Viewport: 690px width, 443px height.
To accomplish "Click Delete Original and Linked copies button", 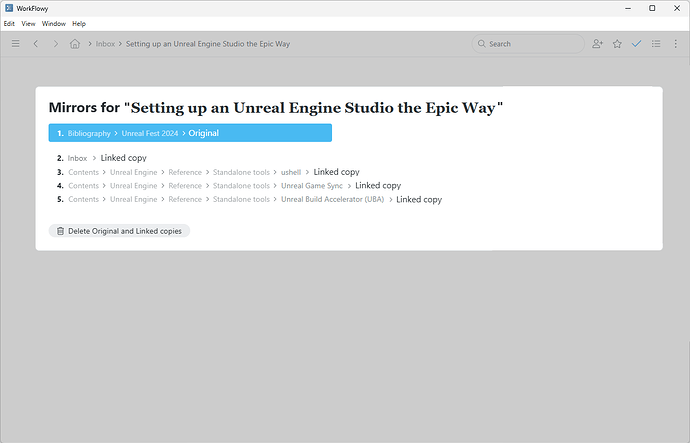I will [119, 231].
